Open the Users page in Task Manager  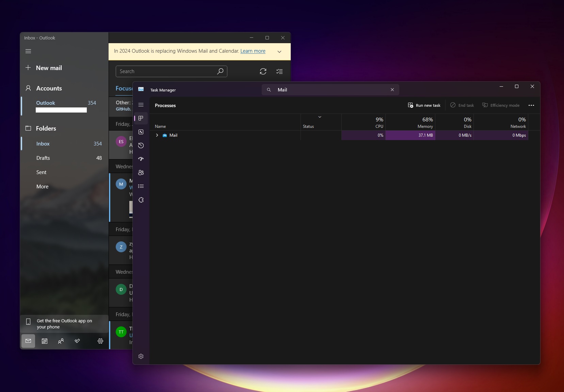pos(141,173)
